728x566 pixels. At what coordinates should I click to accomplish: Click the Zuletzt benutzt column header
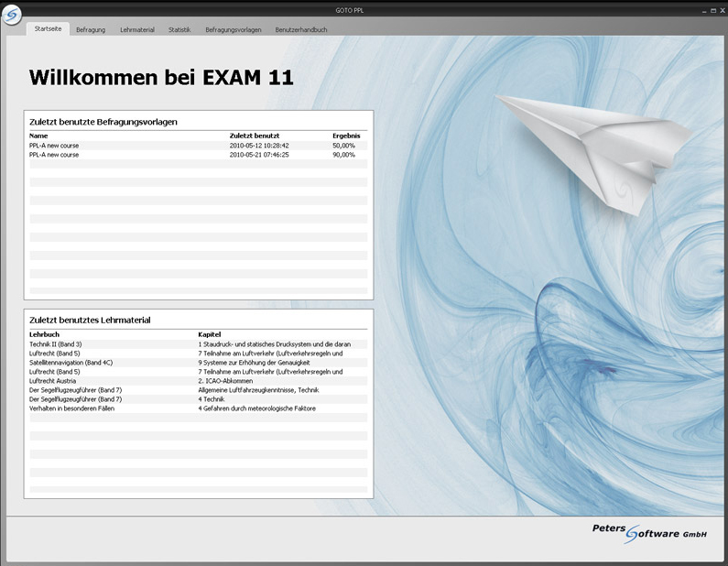255,136
